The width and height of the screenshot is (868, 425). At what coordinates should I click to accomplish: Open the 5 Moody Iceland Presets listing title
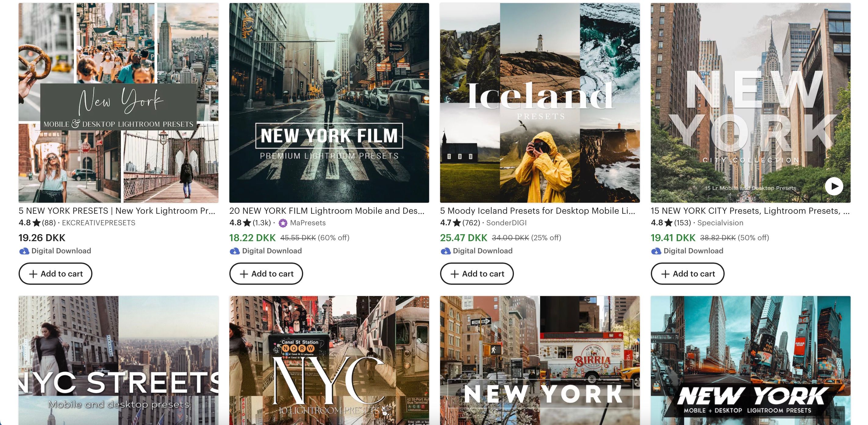[537, 211]
